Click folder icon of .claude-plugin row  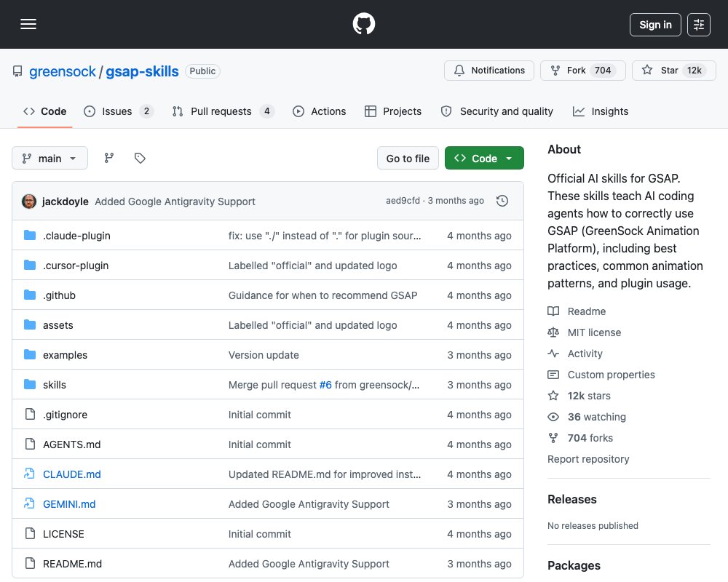tap(30, 235)
